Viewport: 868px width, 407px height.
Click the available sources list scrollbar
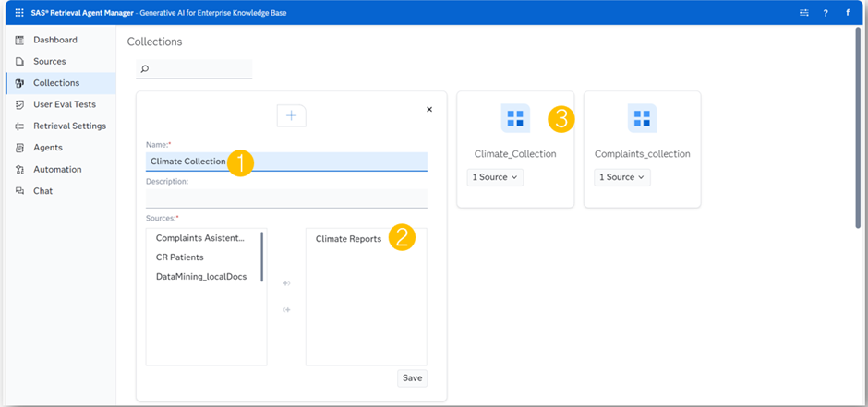(x=262, y=257)
